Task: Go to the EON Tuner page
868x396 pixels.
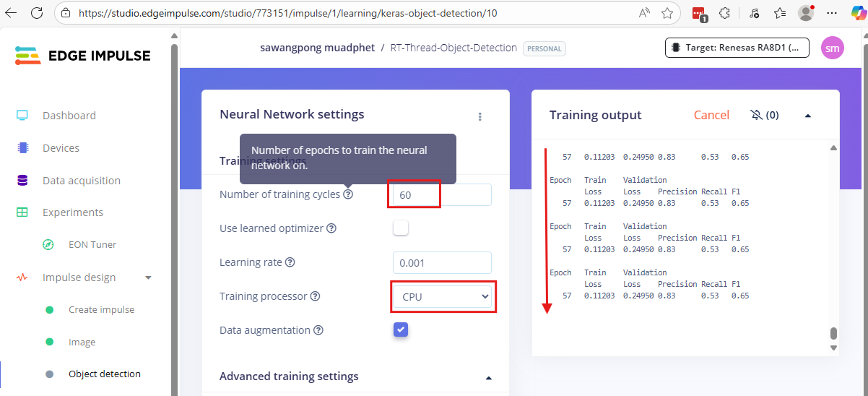Action: point(92,245)
